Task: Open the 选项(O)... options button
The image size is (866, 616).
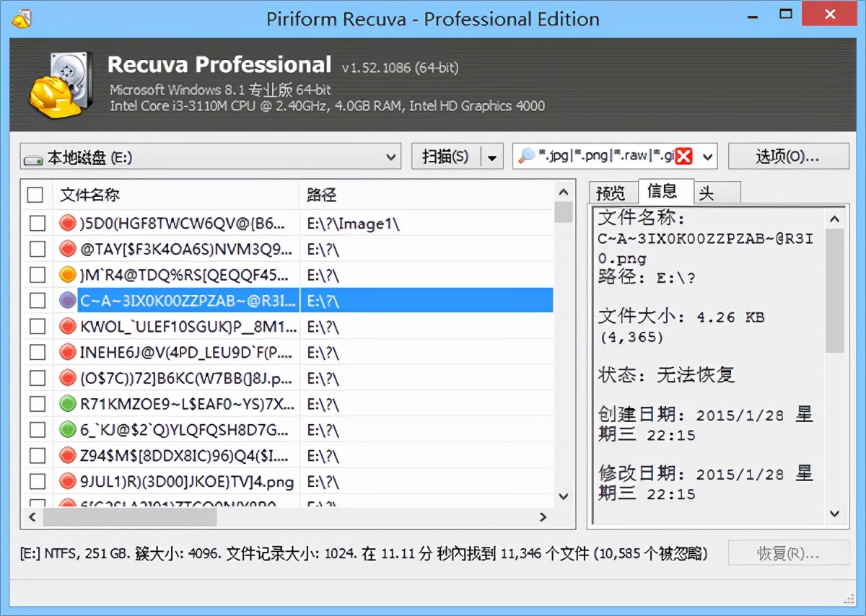Action: 788,157
